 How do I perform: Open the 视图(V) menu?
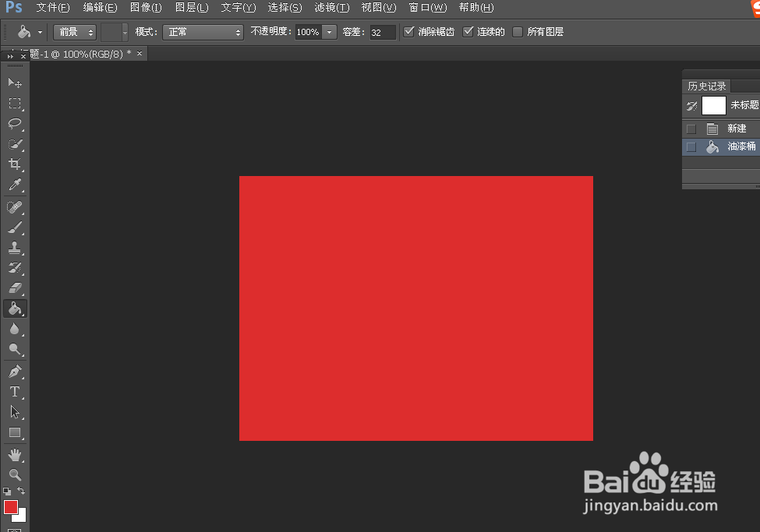pos(379,7)
